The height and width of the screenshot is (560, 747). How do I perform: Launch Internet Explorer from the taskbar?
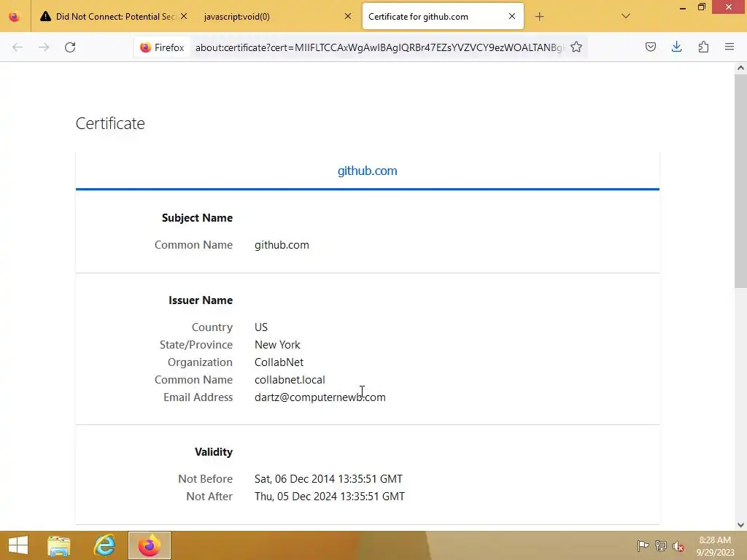click(104, 545)
